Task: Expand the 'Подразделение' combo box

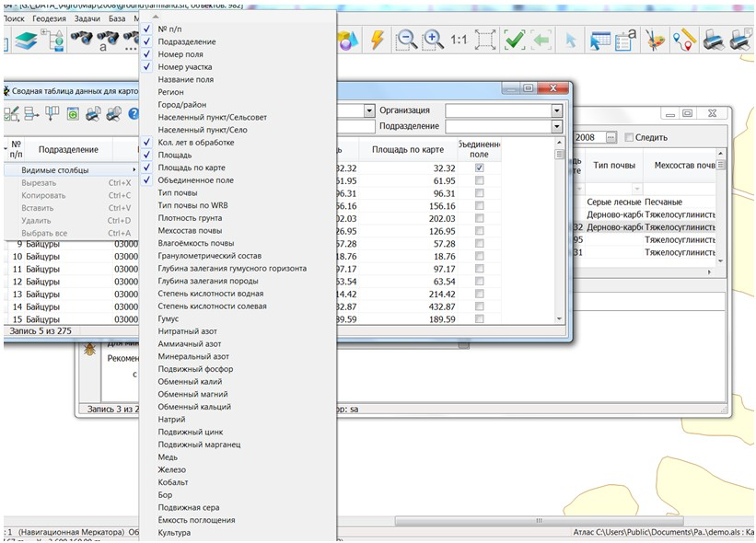Action: [x=556, y=126]
